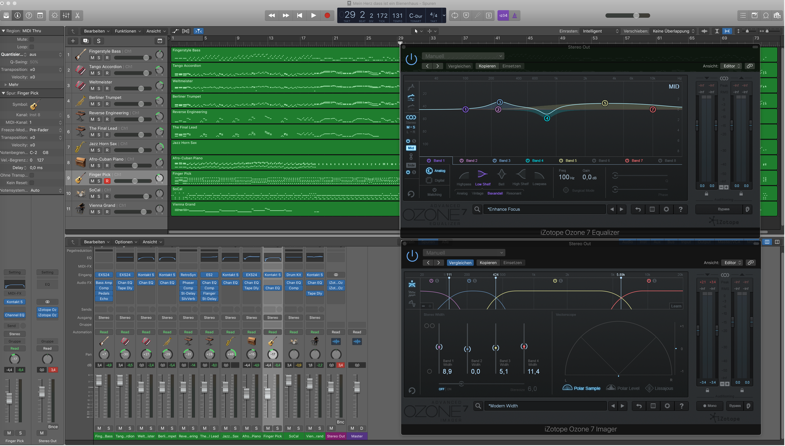
Task: Open the Funktionen menu in tracks area
Action: point(127,31)
